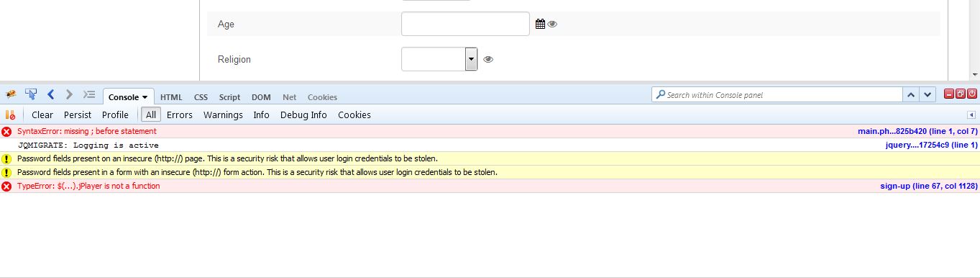Click the warning icon on form action row
Screen dimensions: 980x278
tap(6, 172)
